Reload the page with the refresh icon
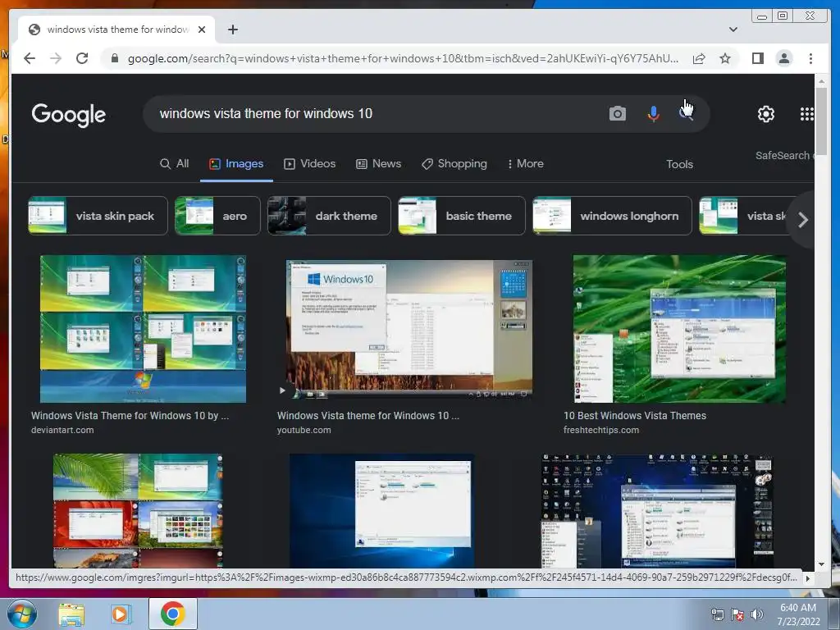The width and height of the screenshot is (840, 630). tap(82, 58)
